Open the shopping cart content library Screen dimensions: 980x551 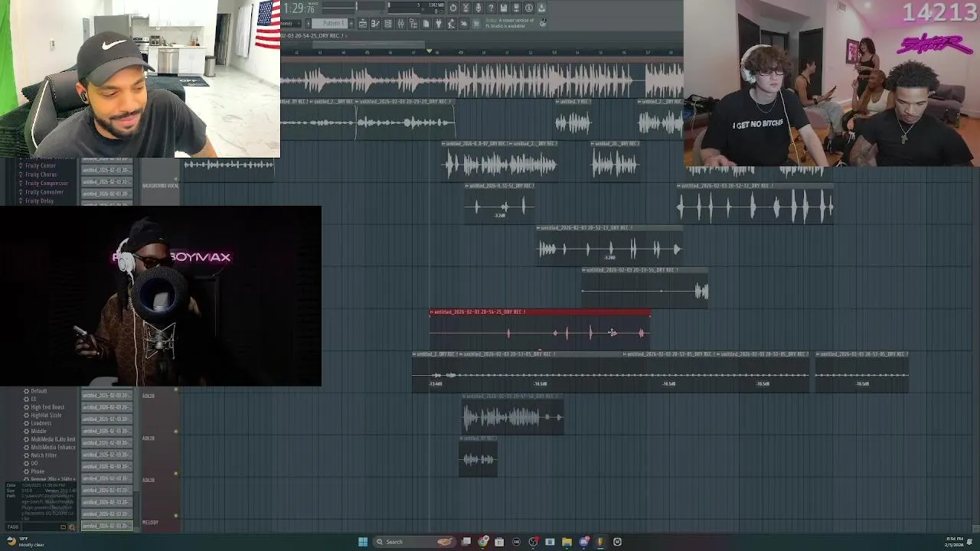(476, 24)
